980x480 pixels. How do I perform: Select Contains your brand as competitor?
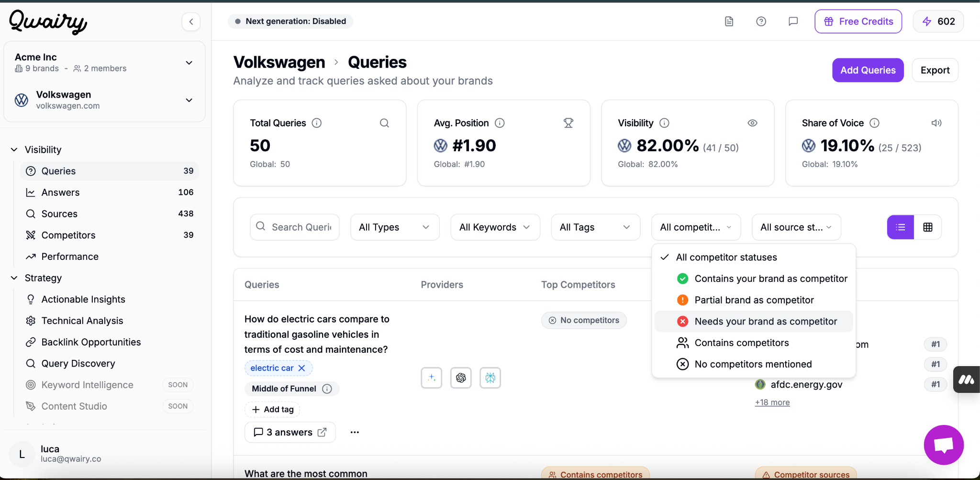click(754, 279)
